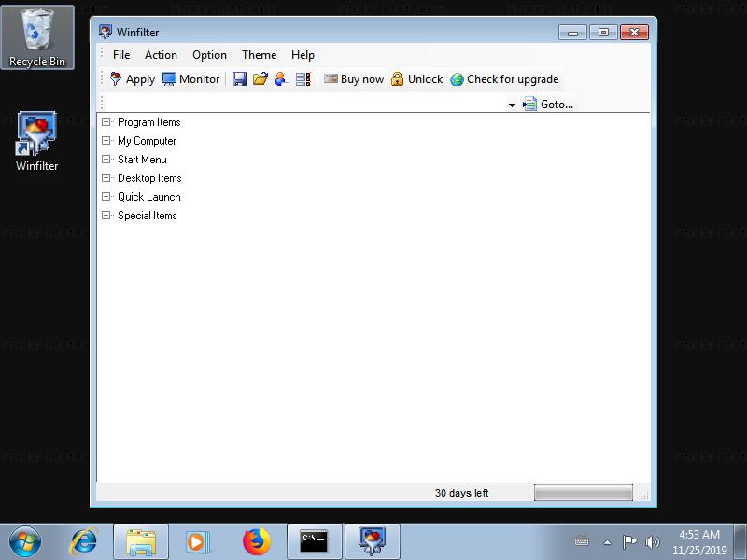
Task: Click the Winfilter taskbar button
Action: [372, 541]
